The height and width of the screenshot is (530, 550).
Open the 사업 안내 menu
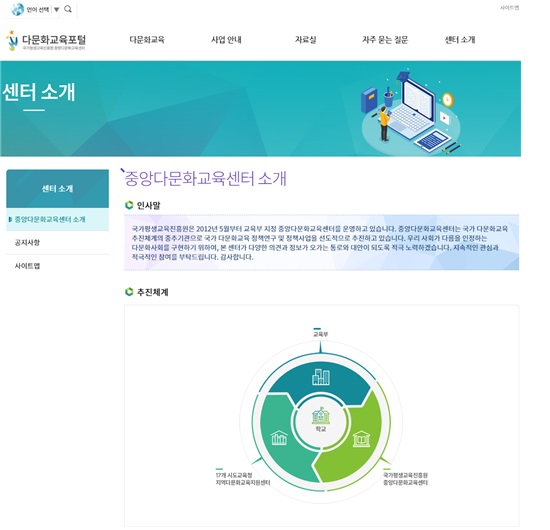coord(226,40)
